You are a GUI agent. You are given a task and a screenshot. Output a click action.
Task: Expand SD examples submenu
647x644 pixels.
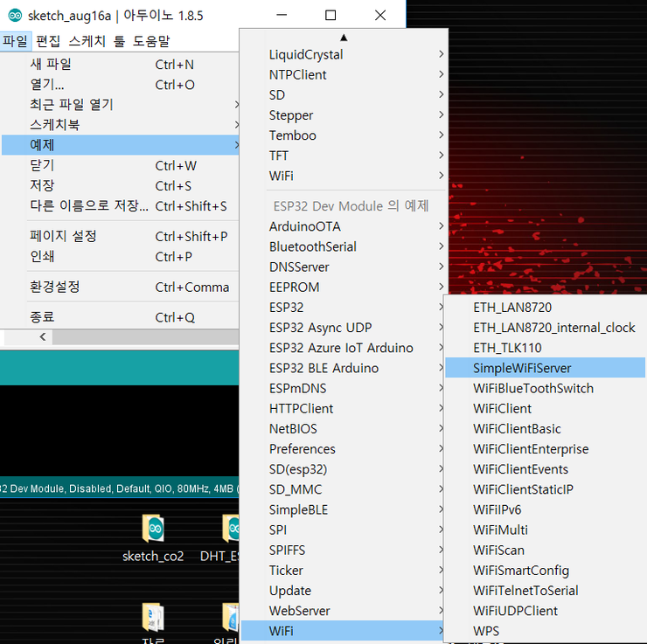pos(344,95)
